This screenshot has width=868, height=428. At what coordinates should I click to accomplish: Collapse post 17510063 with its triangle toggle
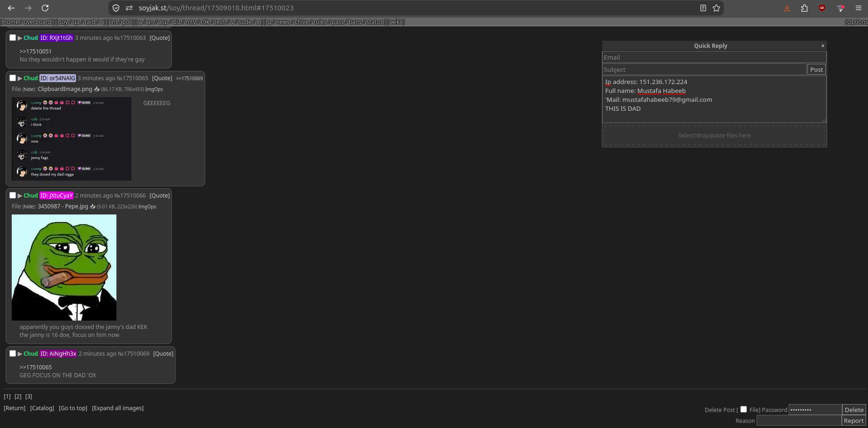(20, 38)
